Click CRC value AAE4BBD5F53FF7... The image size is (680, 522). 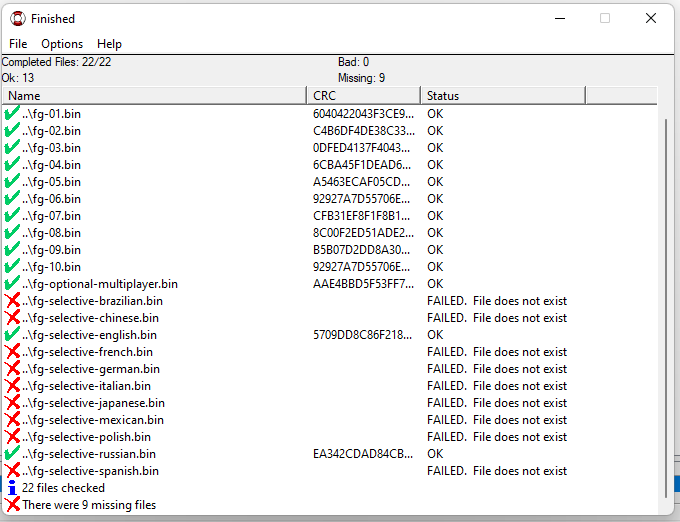tap(363, 284)
